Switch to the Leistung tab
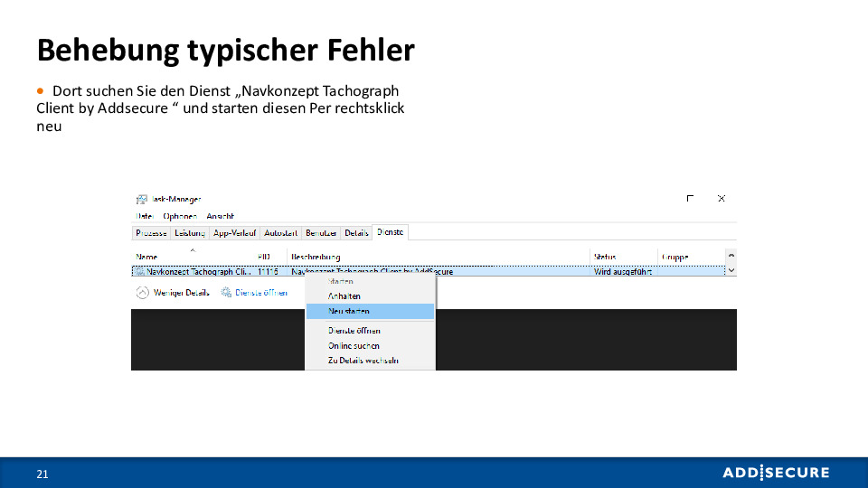This screenshot has width=868, height=488. 190,233
